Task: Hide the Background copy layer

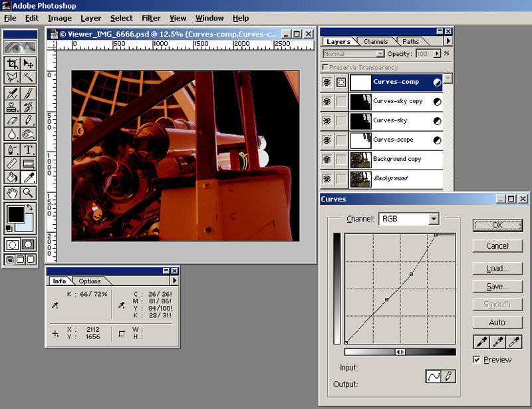Action: (327, 160)
